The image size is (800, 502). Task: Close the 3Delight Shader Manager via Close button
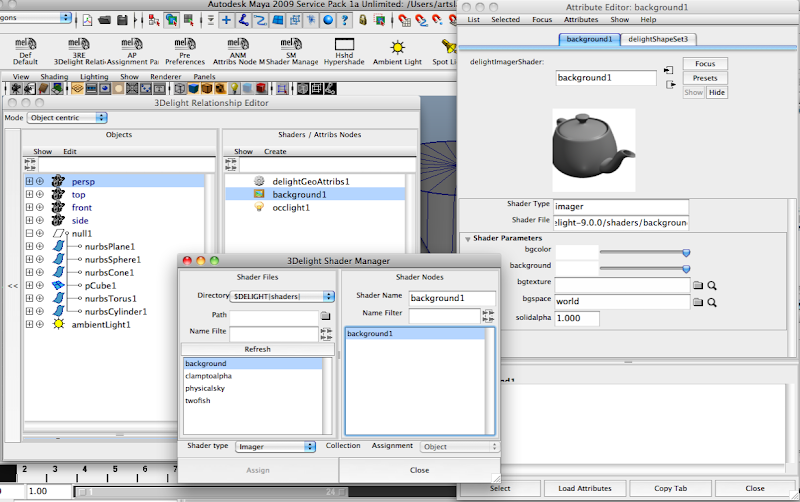click(x=419, y=470)
